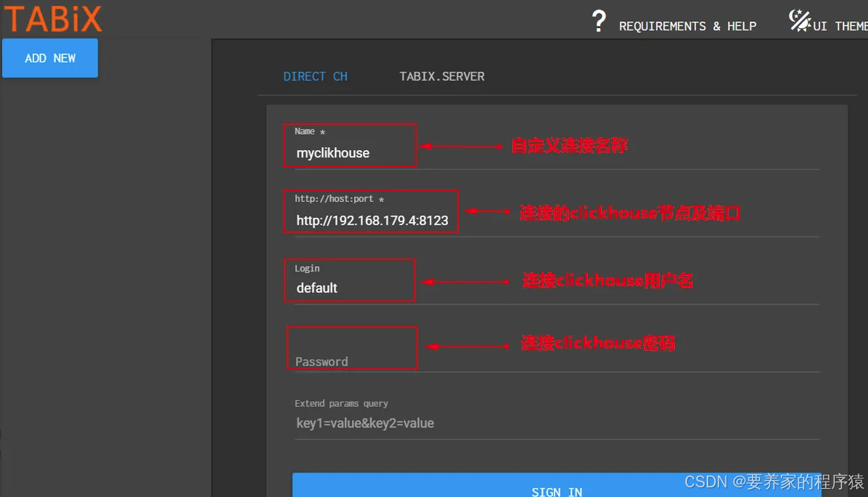Open the UI THEME option

[841, 26]
